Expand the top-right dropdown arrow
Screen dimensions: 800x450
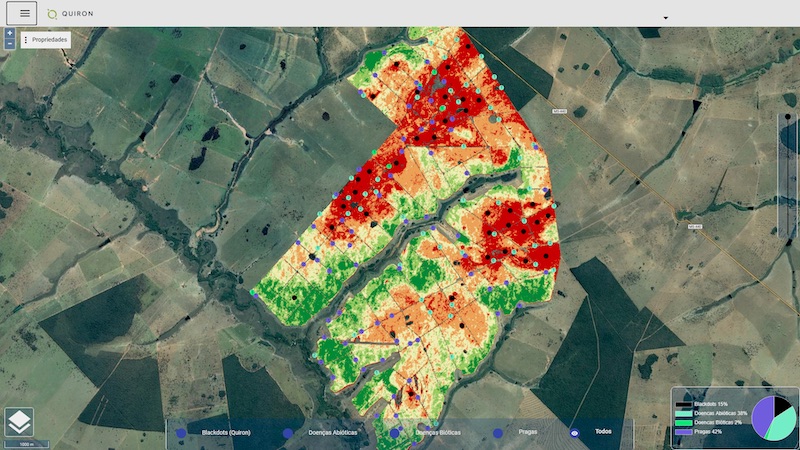665,18
